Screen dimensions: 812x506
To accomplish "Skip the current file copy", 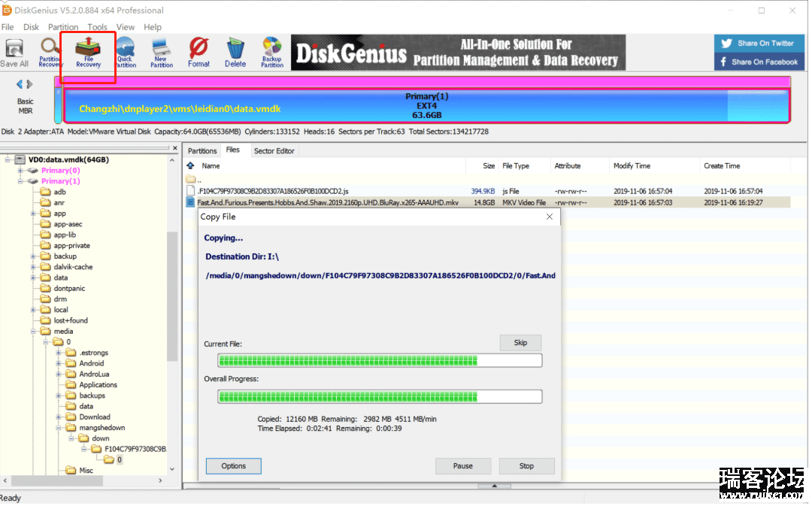I will pos(520,343).
